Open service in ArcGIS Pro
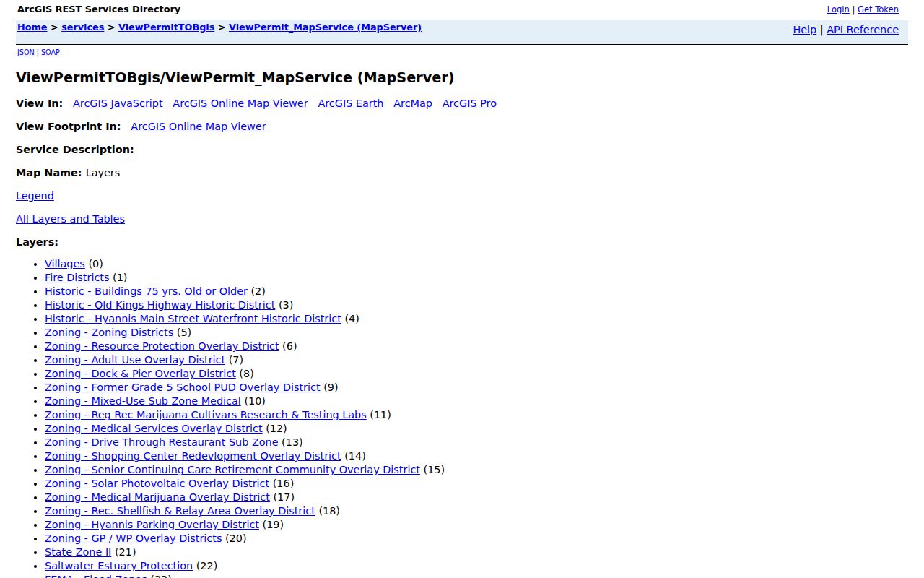924x578 pixels. (x=469, y=103)
